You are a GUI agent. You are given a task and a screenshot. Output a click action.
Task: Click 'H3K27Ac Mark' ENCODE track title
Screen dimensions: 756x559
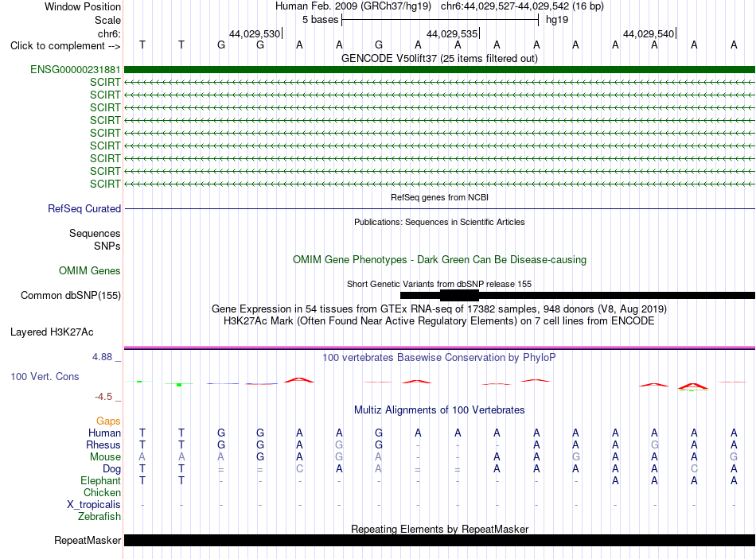point(439,321)
